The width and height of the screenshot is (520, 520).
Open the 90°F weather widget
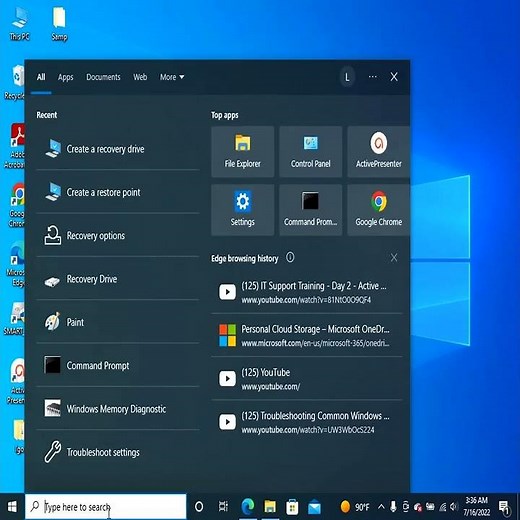(x=355, y=507)
